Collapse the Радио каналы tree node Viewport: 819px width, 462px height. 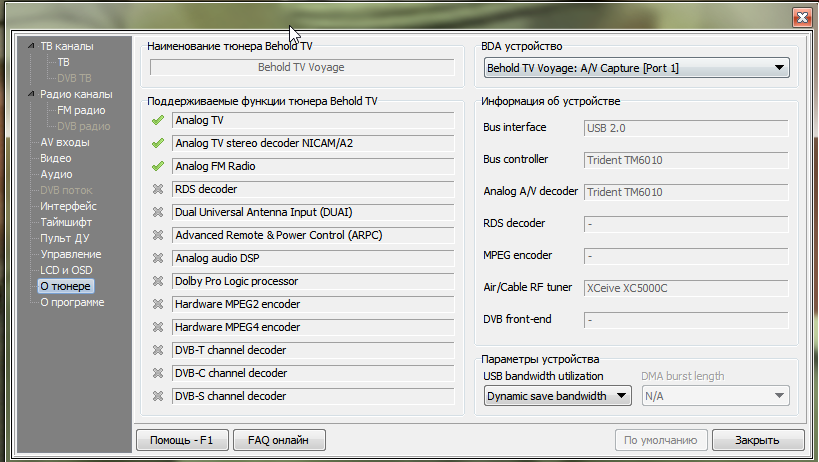[x=31, y=94]
